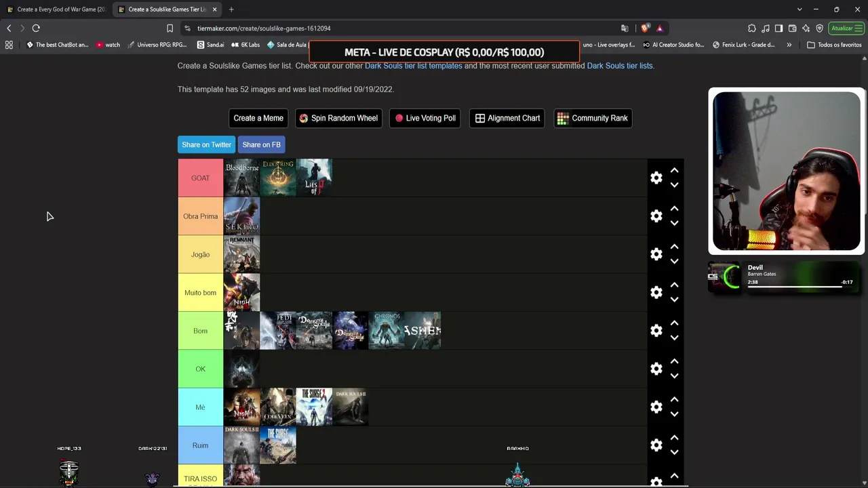868x488 pixels.
Task: Move the Jogão tier up with its arrow
Action: tap(674, 247)
